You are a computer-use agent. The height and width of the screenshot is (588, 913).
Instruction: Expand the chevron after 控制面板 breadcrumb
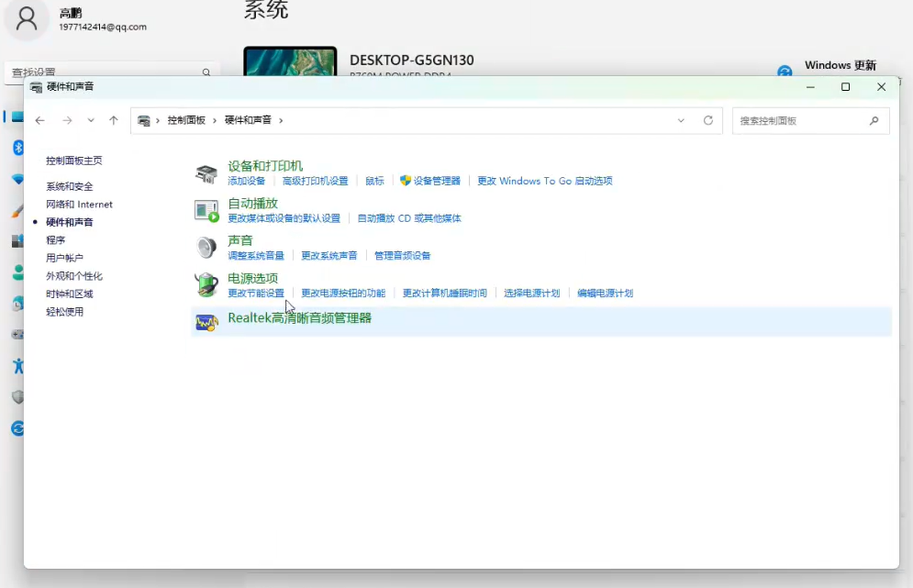click(x=216, y=120)
